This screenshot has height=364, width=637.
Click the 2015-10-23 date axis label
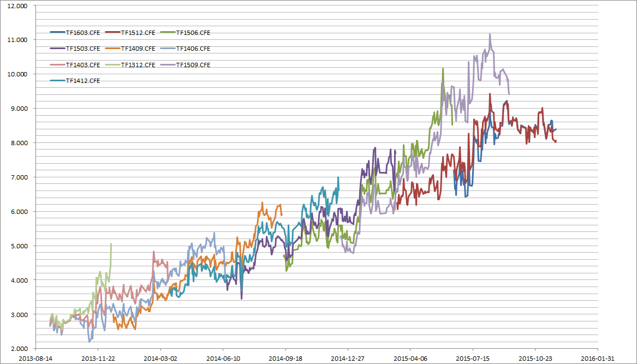pos(535,359)
